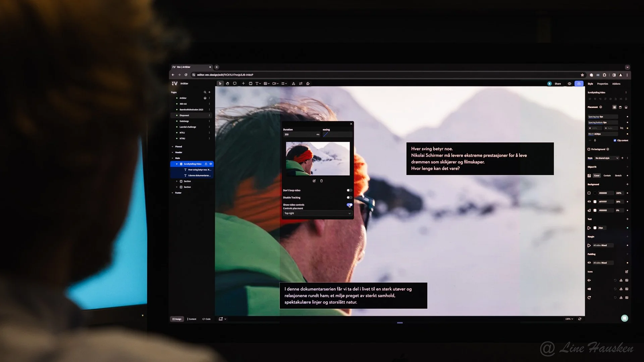Switch to the Properties tab

click(x=602, y=84)
